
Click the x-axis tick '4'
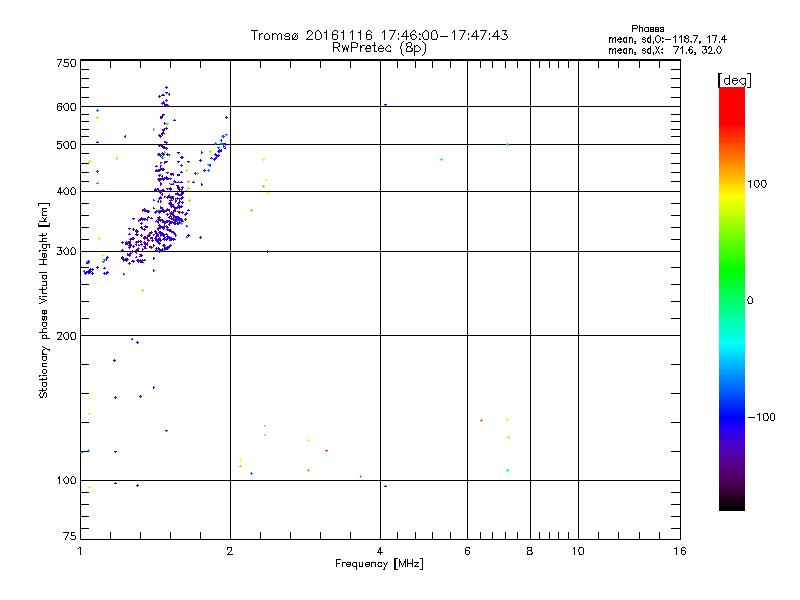380,551
